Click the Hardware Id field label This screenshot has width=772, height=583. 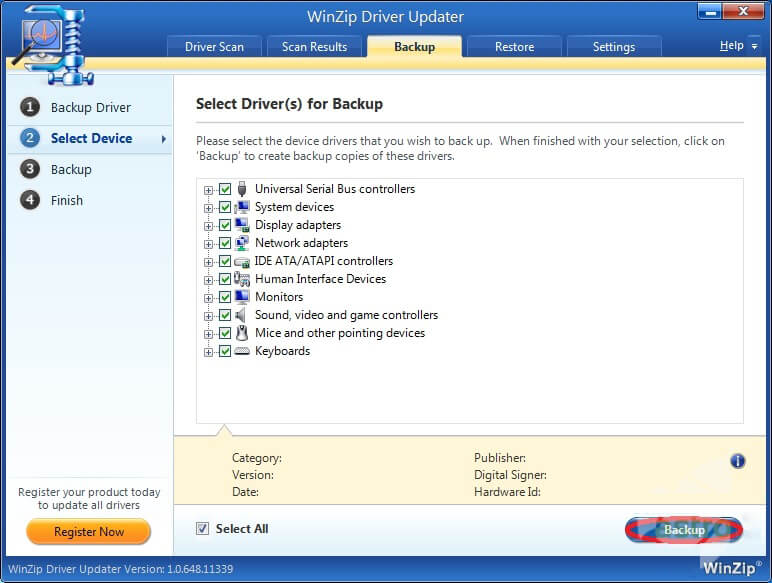(507, 492)
